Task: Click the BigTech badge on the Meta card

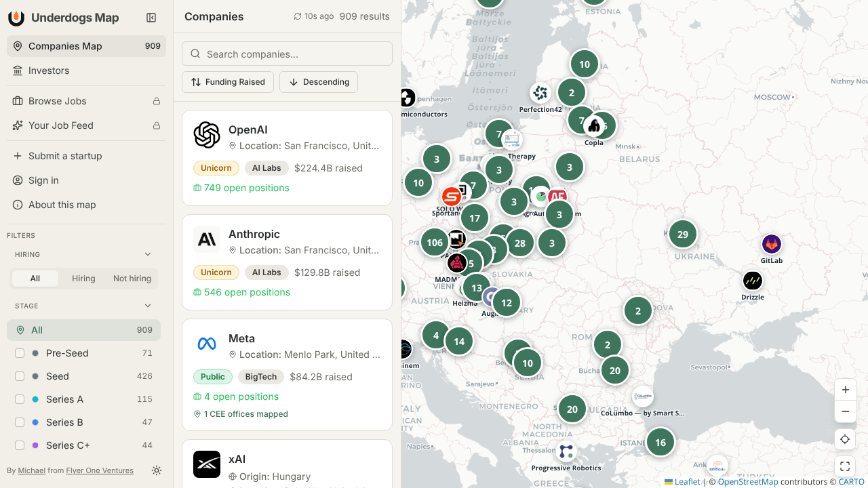Action: coord(261,377)
